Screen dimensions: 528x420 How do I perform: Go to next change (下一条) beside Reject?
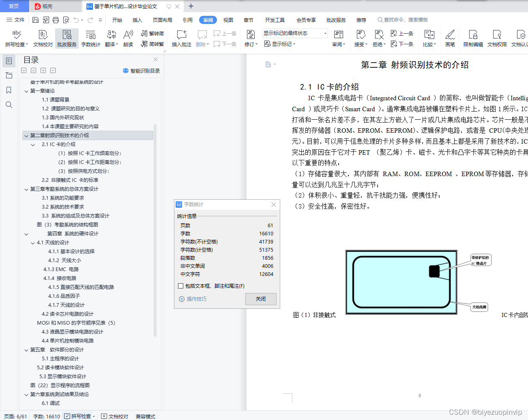pyautogui.click(x=402, y=44)
